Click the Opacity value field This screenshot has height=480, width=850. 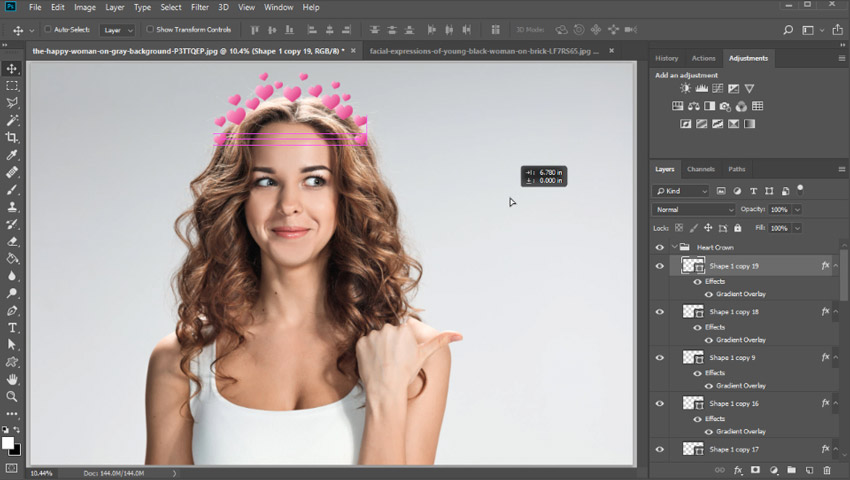coord(779,209)
